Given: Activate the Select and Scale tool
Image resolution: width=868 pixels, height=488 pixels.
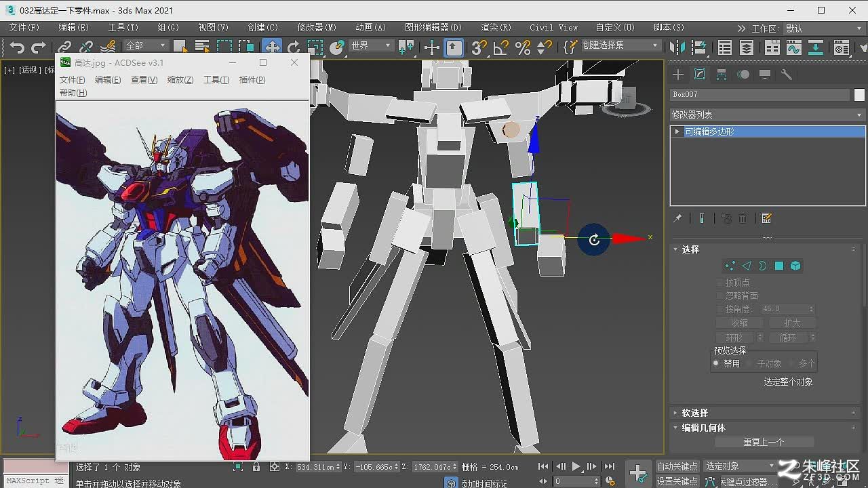Looking at the screenshot, I should click(x=315, y=47).
